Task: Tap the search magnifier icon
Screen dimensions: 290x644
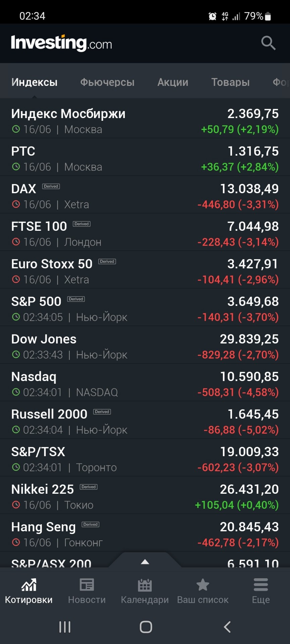Action: (x=268, y=43)
